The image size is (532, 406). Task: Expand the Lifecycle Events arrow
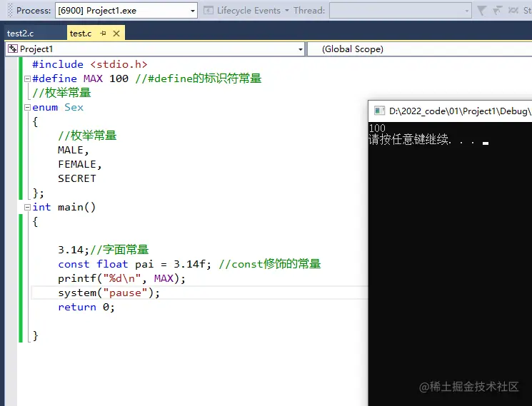coord(287,11)
